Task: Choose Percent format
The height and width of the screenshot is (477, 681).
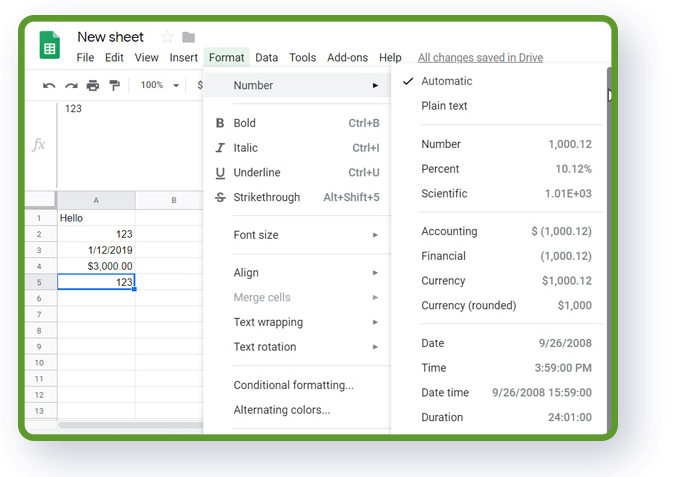Action: click(499, 169)
